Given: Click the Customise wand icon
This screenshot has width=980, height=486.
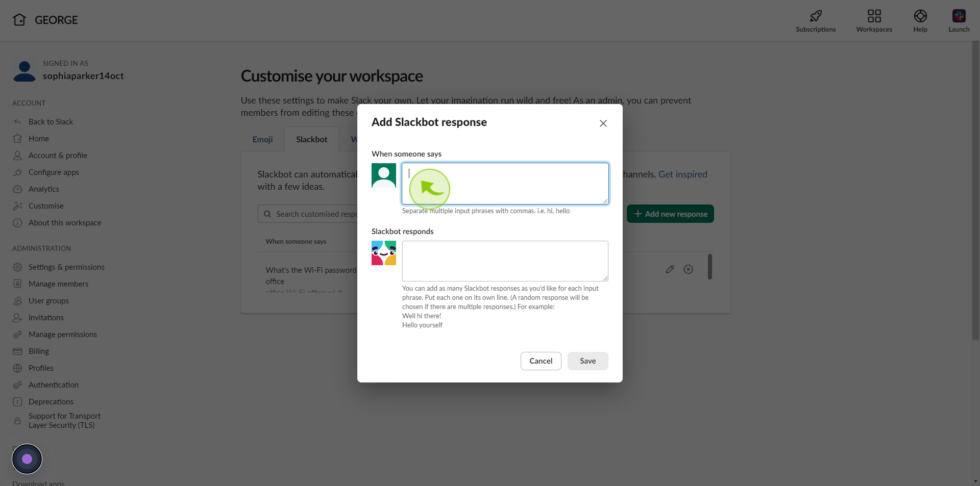Looking at the screenshot, I should pyautogui.click(x=17, y=206).
